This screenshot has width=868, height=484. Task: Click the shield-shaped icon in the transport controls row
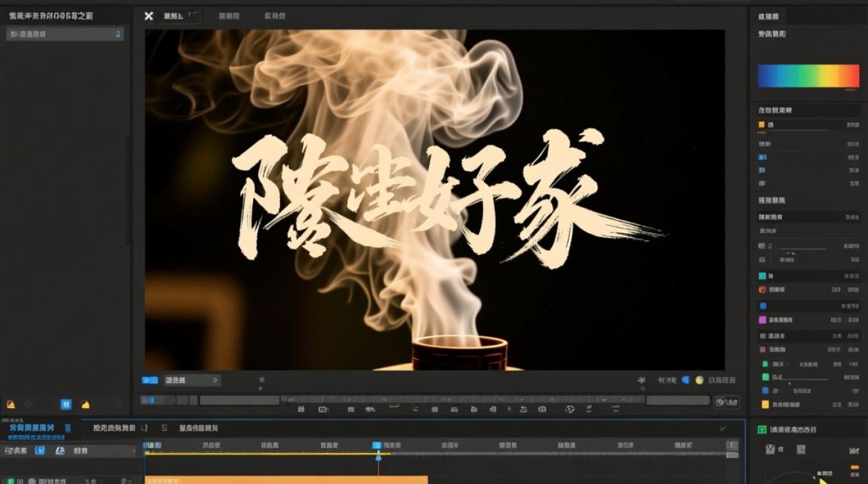(x=570, y=410)
